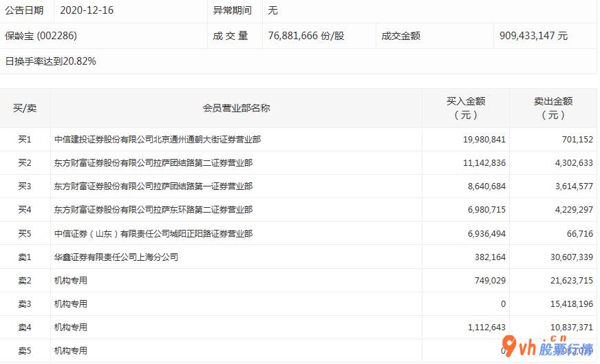Select the 买4 row label
This screenshot has height=364, width=600.
click(x=25, y=210)
